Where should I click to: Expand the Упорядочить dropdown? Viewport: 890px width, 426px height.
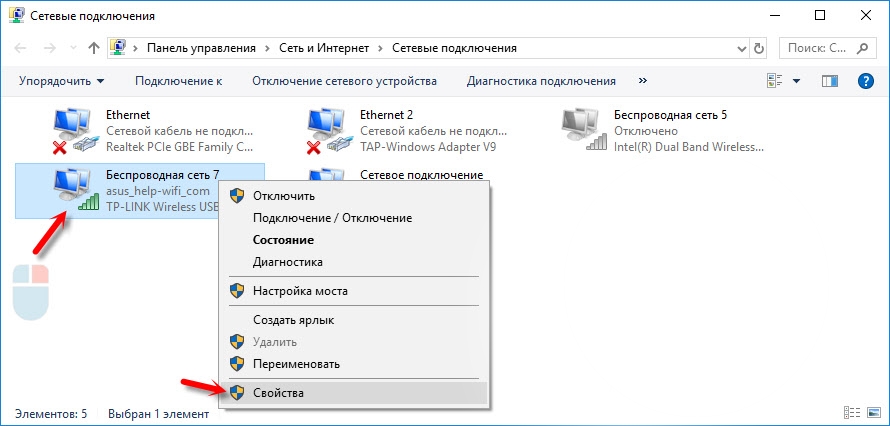click(x=61, y=81)
